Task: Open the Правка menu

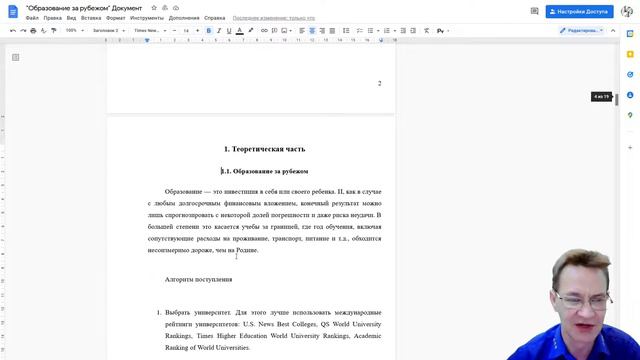Action: tap(53, 18)
